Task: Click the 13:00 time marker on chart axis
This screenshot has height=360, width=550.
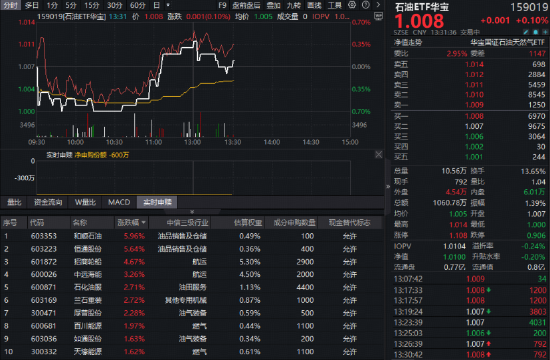Action: (193, 142)
